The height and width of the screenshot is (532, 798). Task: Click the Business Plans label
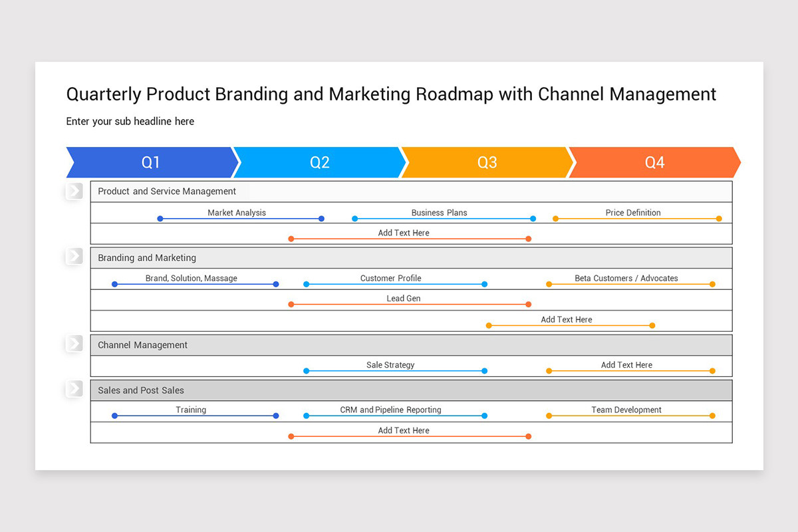click(x=439, y=213)
